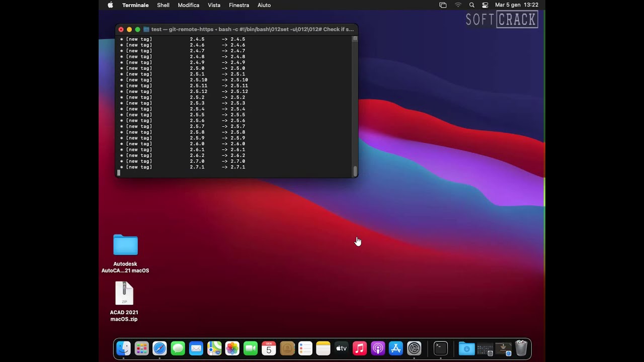Open the Terminale application menu
Screen dimensions: 644x362
(135, 5)
